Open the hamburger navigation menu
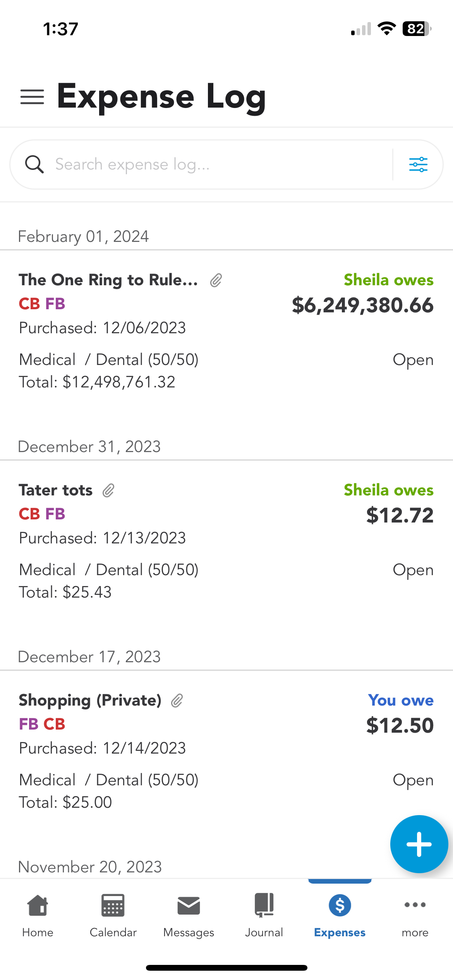Viewport: 453px width, 980px height. point(32,97)
